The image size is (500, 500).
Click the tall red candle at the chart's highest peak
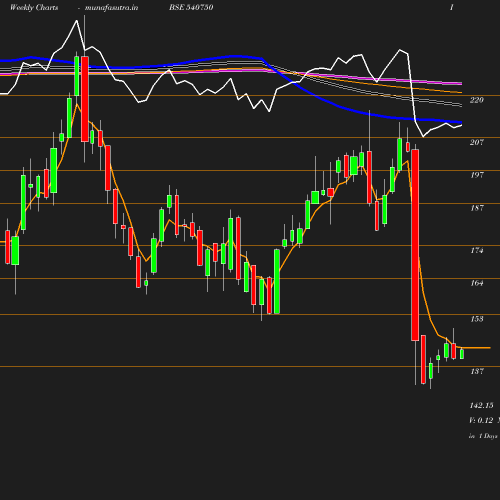pyautogui.click(x=85, y=99)
